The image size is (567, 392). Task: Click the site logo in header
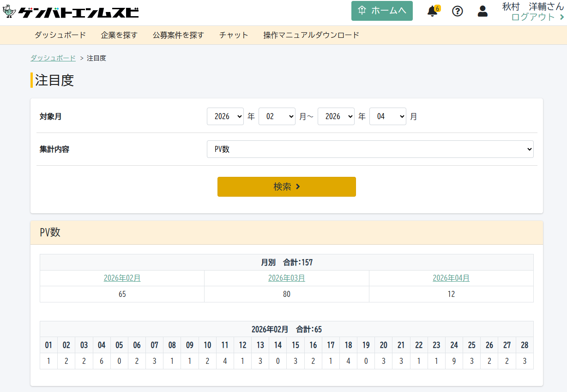coord(71,12)
